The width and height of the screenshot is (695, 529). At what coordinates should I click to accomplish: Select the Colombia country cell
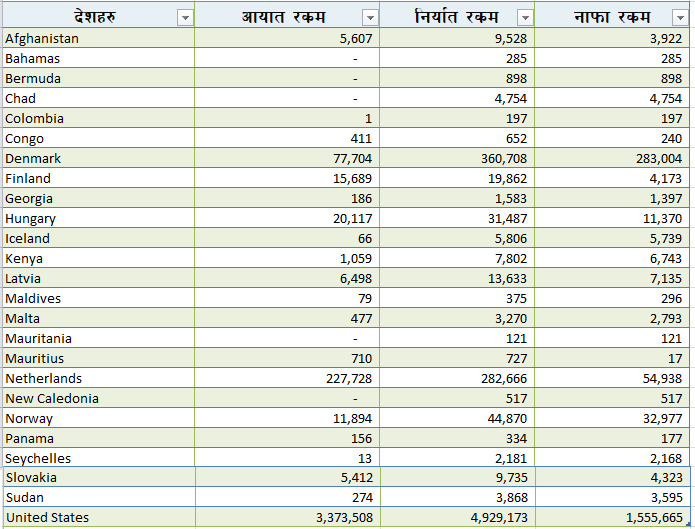point(99,118)
